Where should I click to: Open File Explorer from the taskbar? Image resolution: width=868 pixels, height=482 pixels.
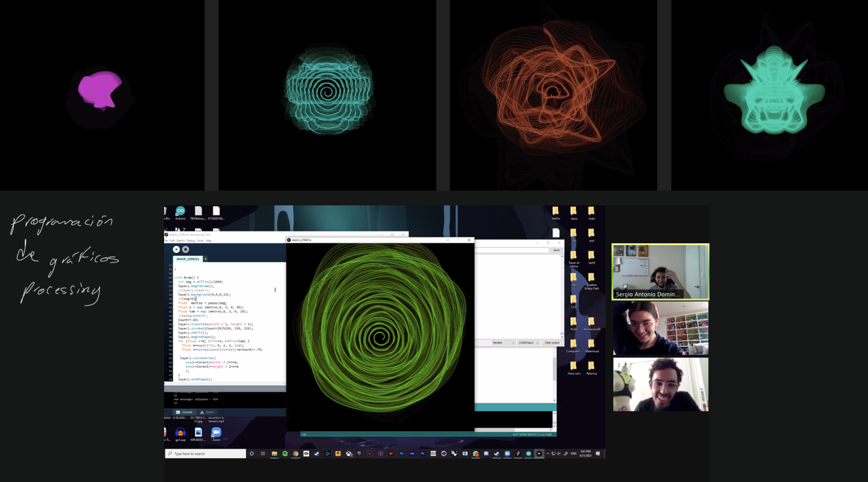point(274,454)
